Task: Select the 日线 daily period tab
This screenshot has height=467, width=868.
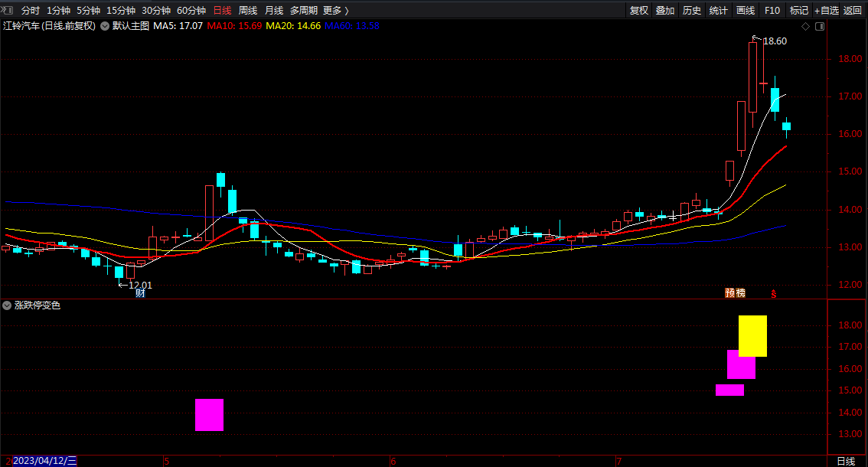Action: [223, 11]
